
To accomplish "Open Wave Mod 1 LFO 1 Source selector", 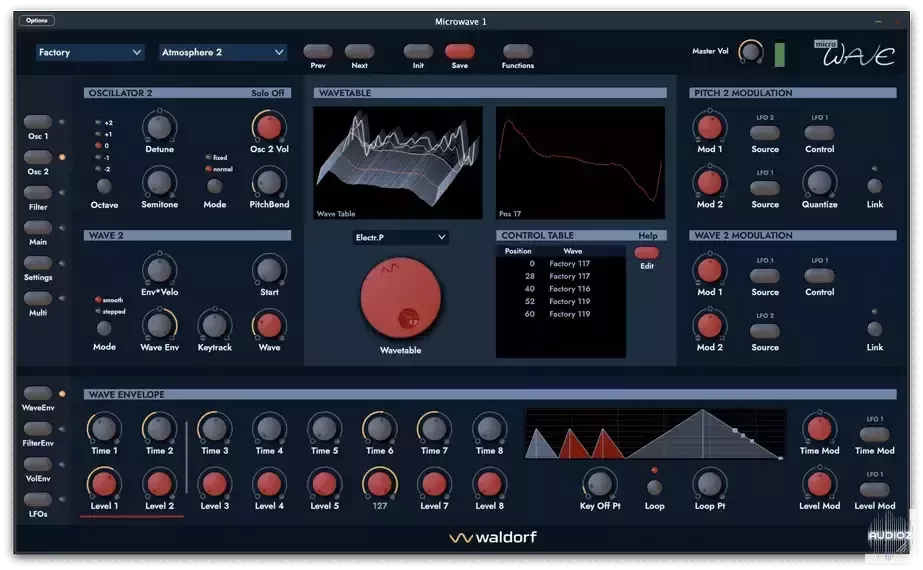I will click(765, 276).
